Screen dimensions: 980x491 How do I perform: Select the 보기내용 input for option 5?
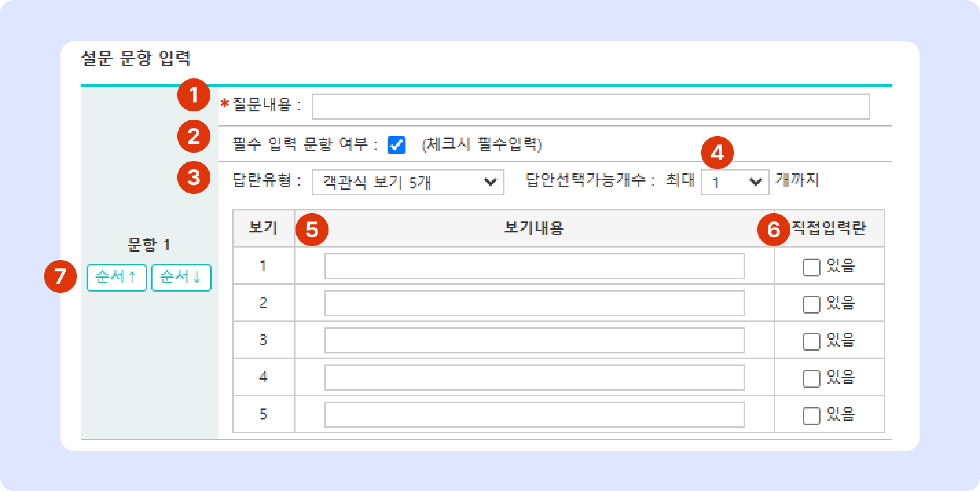point(534,414)
